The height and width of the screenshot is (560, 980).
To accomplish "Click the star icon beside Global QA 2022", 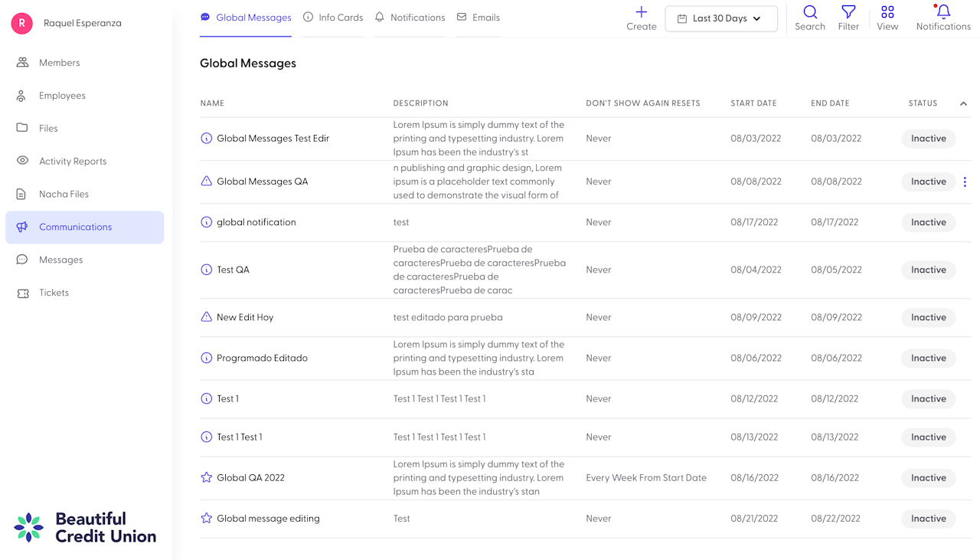I will pos(206,478).
